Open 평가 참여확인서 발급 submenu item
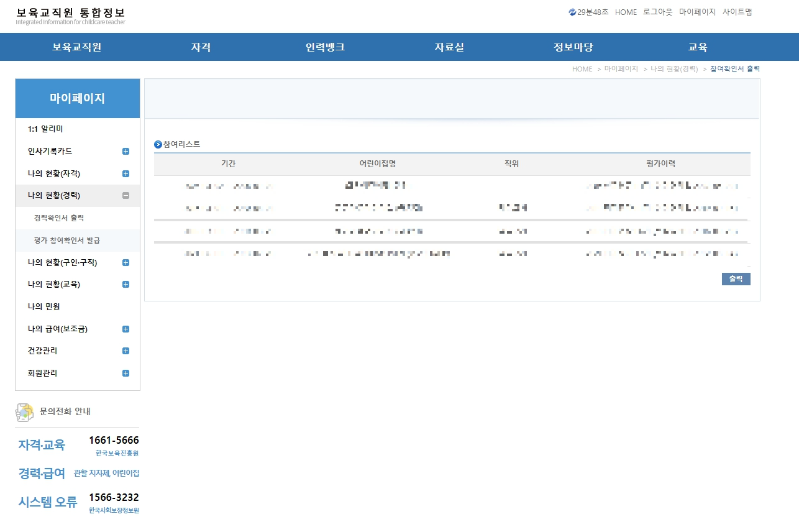The image size is (799, 532). [67, 240]
